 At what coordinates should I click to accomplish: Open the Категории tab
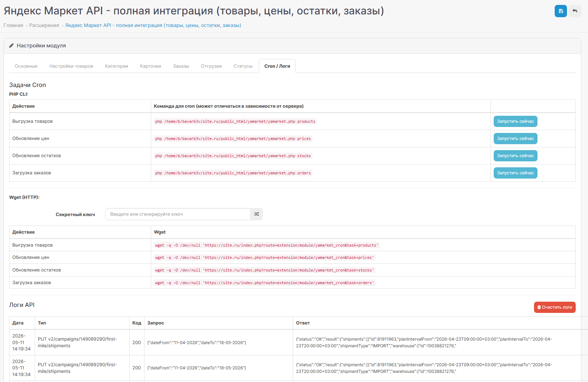pyautogui.click(x=116, y=66)
